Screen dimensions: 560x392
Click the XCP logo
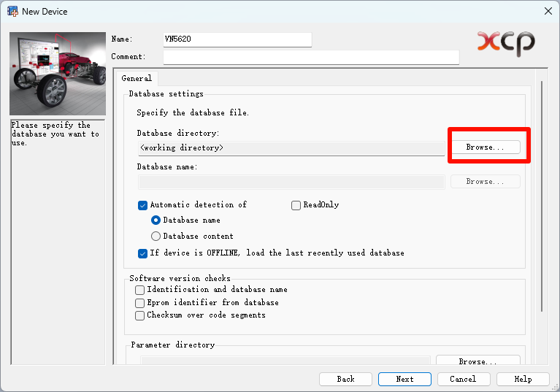pos(506,42)
